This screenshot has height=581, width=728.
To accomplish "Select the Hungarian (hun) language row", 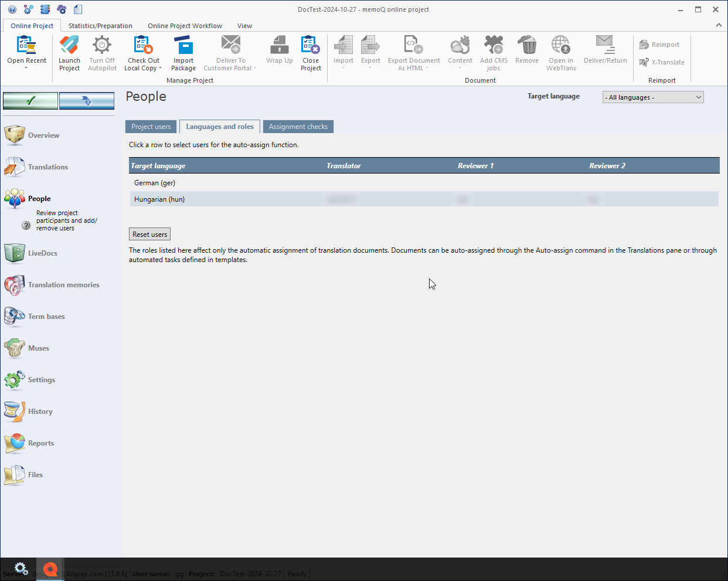I will 159,199.
